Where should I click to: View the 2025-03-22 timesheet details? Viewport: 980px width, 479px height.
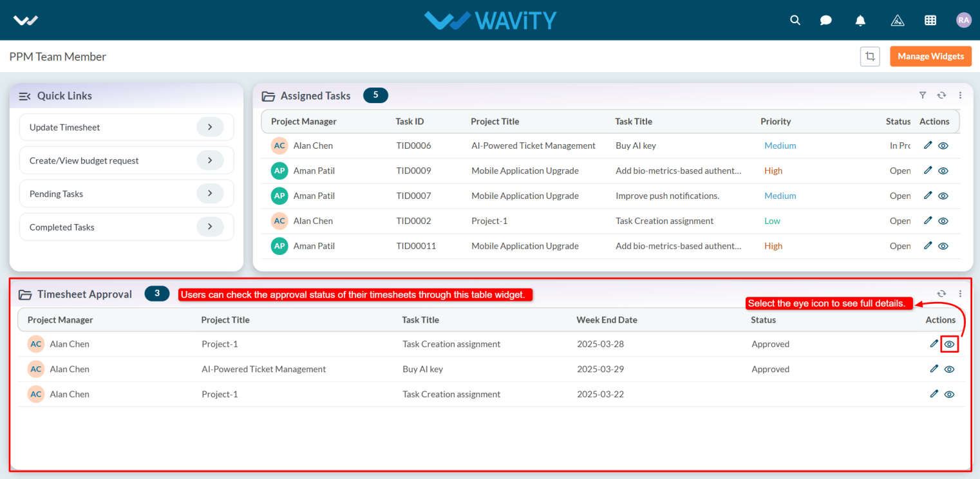click(x=949, y=395)
